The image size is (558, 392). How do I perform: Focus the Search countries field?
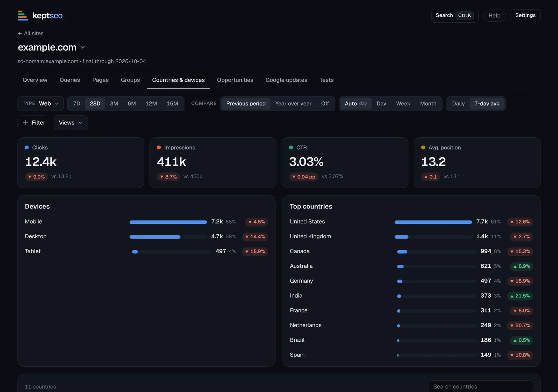[x=481, y=386]
